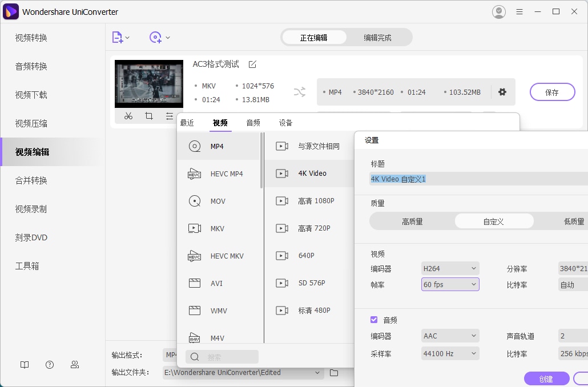Open the H264 encoder dropdown
588x387 pixels.
(450, 268)
